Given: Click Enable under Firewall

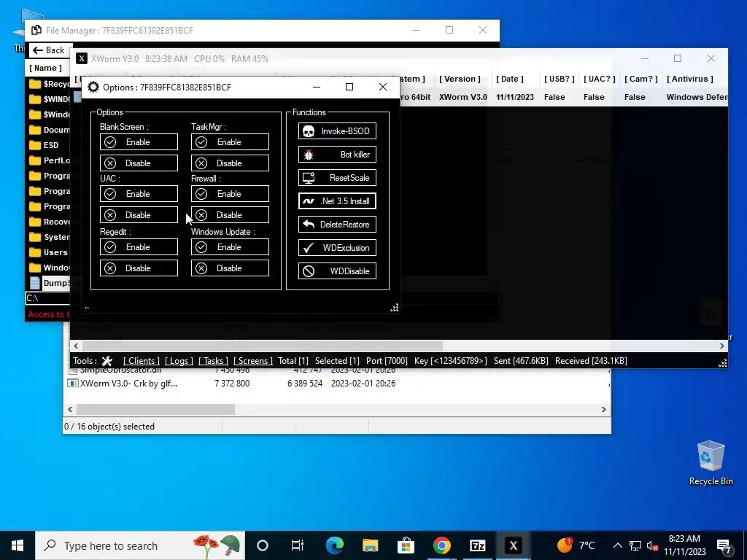Looking at the screenshot, I should tap(230, 194).
